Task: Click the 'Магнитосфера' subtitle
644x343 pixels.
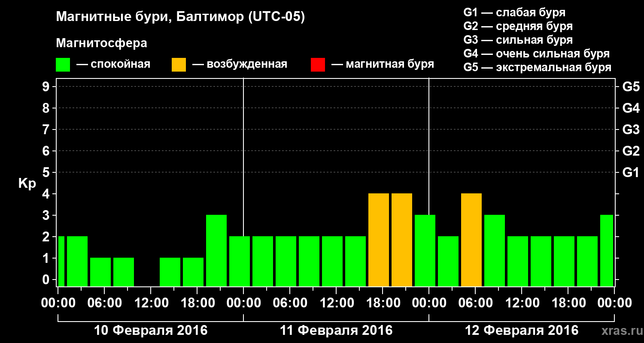Action: (101, 43)
